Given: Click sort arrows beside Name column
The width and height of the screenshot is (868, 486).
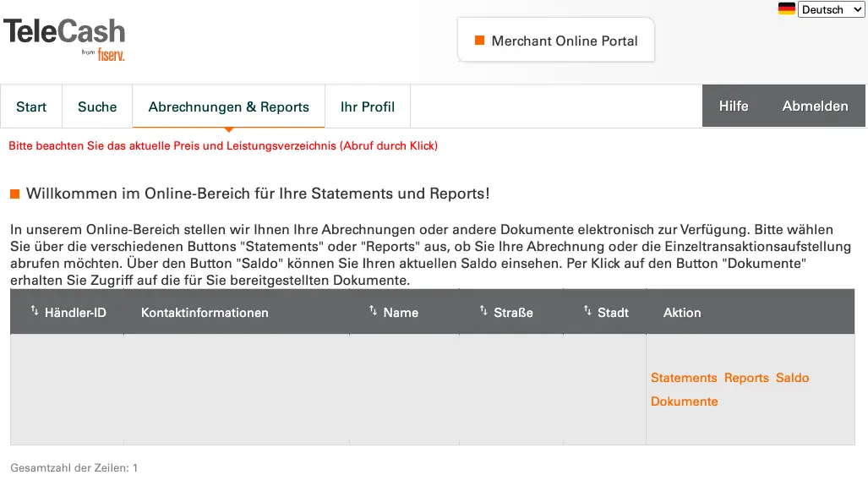Looking at the screenshot, I should [x=373, y=311].
